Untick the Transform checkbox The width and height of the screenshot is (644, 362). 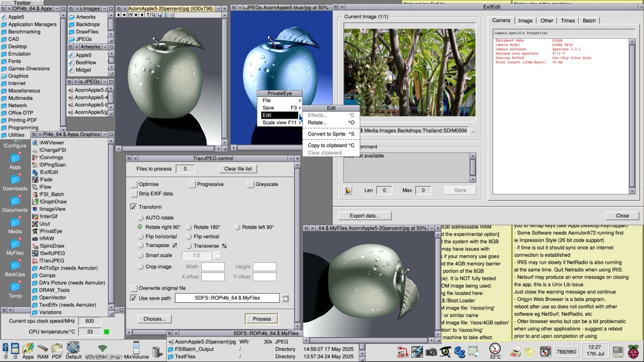pos(134,207)
